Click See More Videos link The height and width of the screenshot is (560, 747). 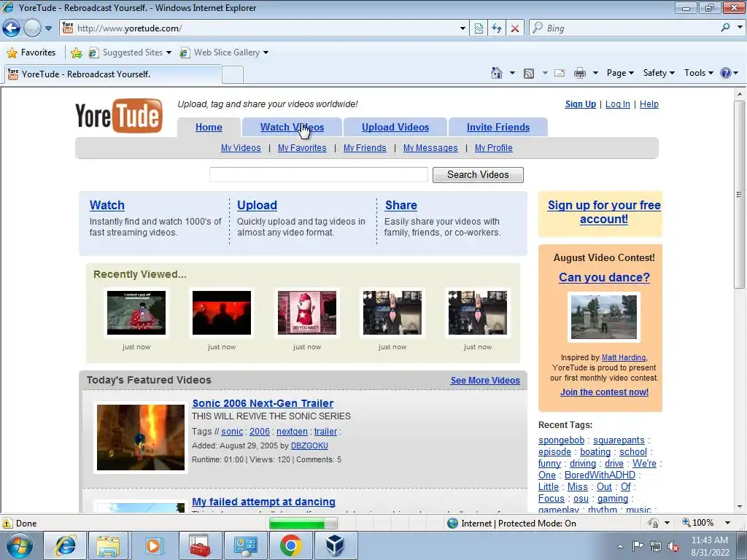pos(485,381)
